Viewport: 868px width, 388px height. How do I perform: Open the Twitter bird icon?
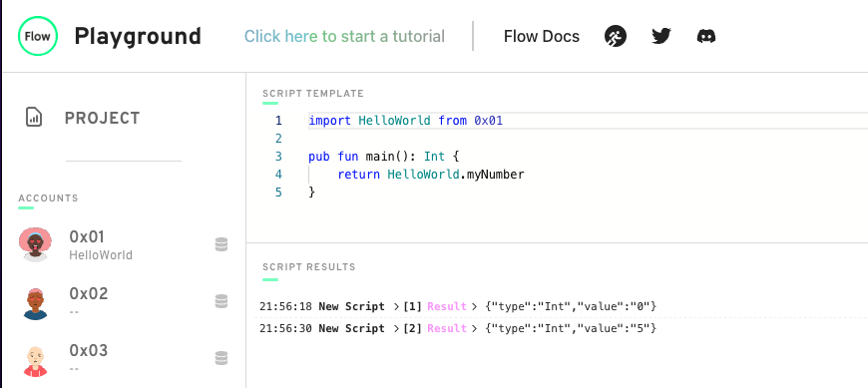(660, 37)
